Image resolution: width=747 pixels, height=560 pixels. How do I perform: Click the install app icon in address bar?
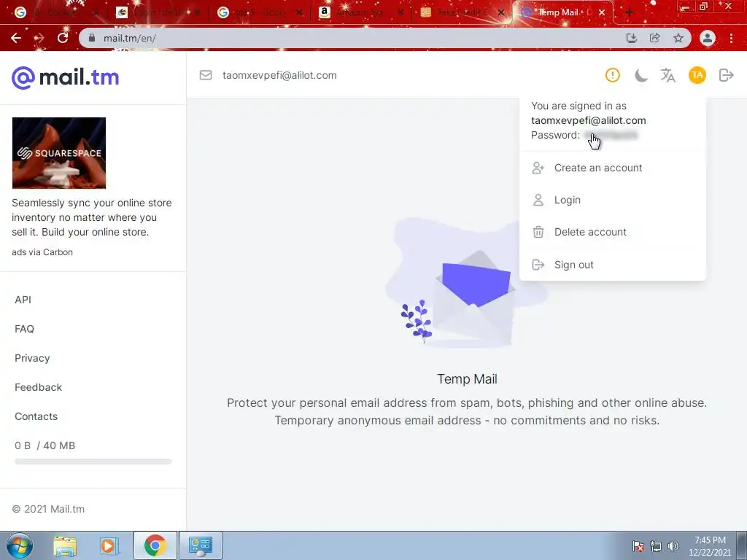pyautogui.click(x=632, y=38)
